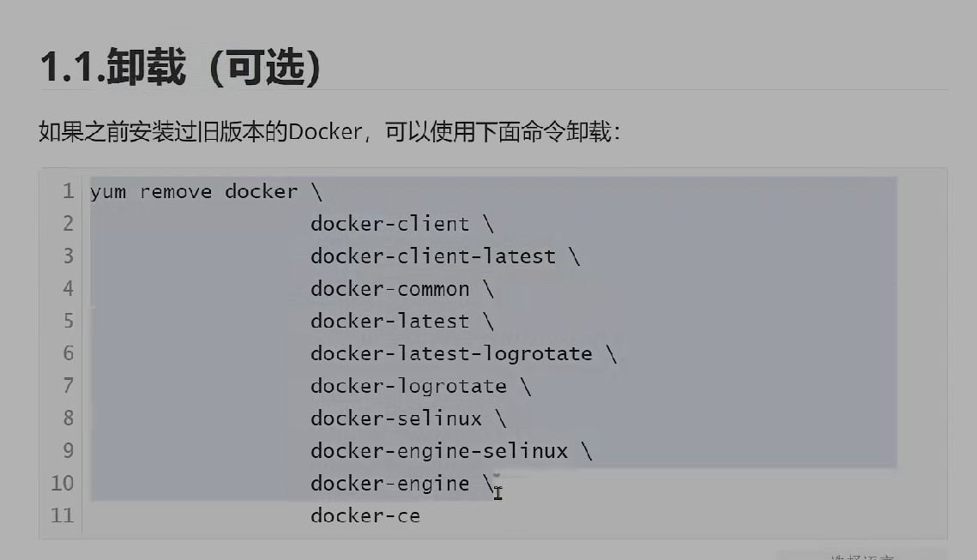The image size is (977, 560).
Task: Open the 选择语言 language dropdown
Action: click(x=861, y=555)
